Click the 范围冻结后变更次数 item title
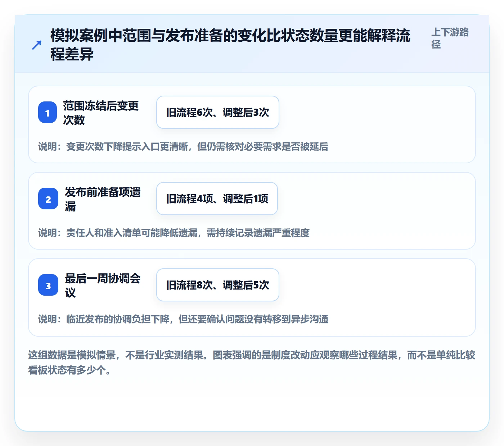This screenshot has height=446, width=504. click(x=101, y=113)
